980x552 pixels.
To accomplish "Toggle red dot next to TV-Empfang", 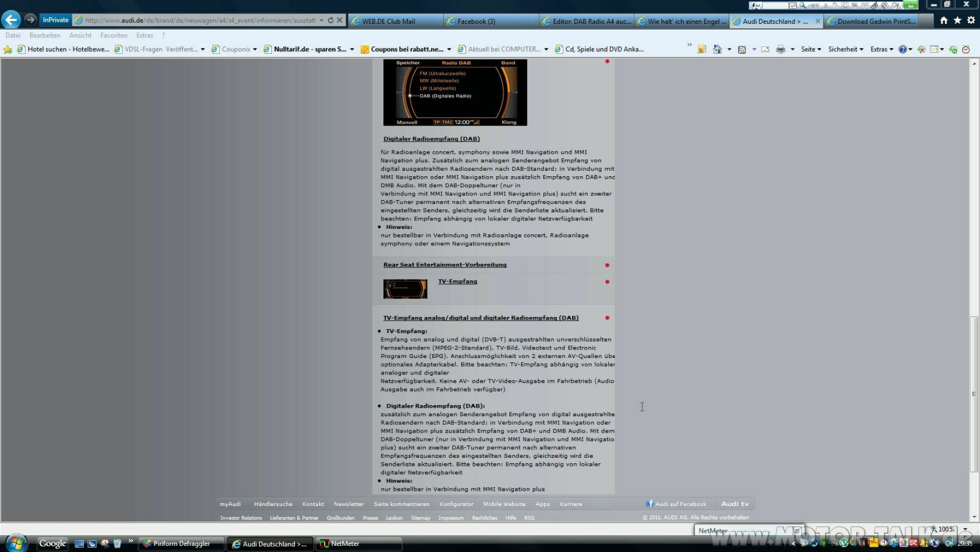I will click(607, 282).
